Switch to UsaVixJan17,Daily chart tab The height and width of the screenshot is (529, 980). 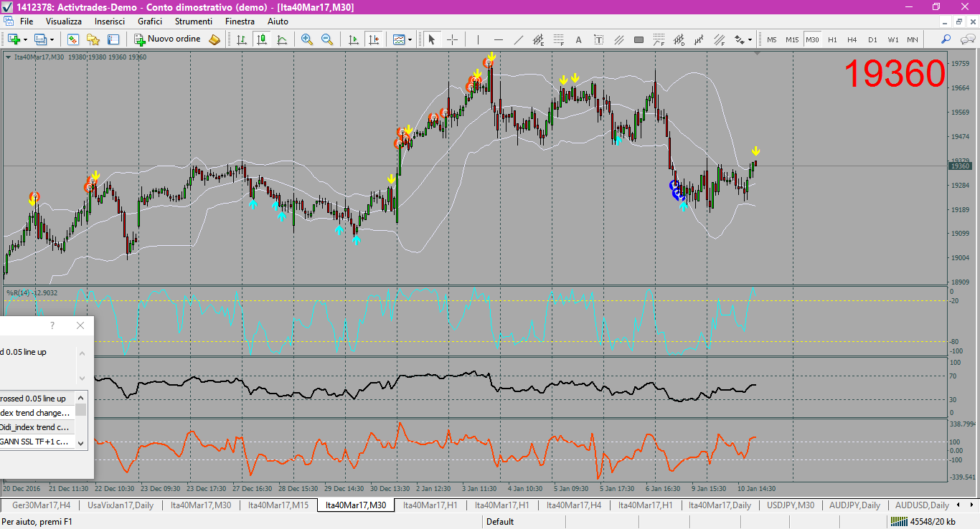click(121, 505)
